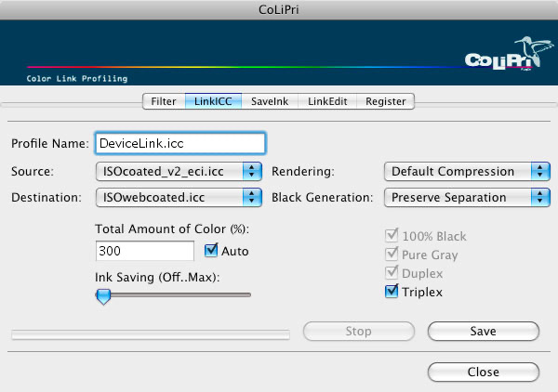
Task: Toggle the 100% Black checkbox
Action: pos(392,235)
